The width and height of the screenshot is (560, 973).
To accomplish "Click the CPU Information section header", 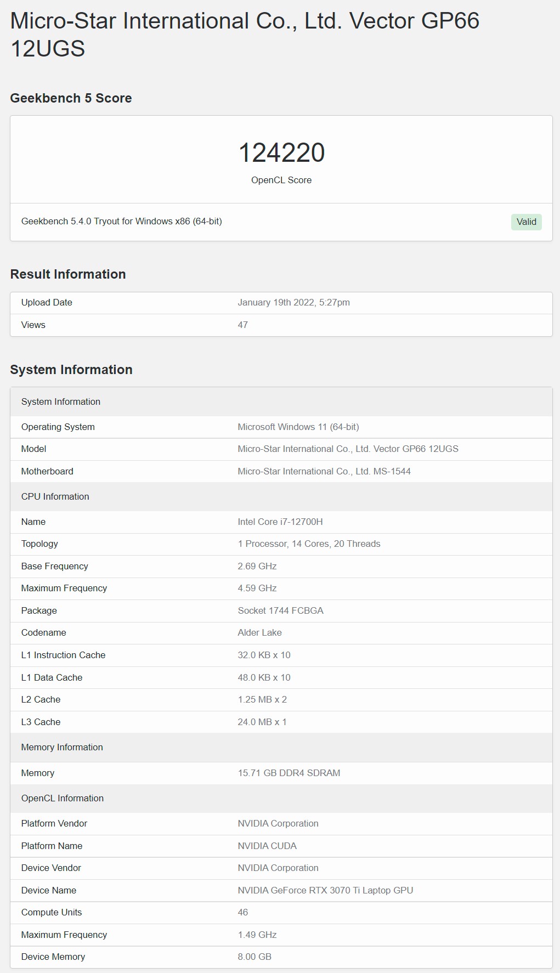I will point(281,496).
